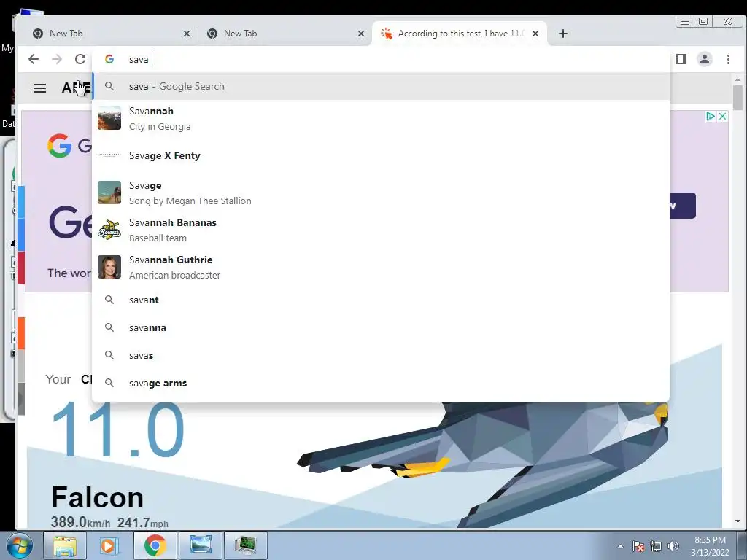Click the network tray icon

pyautogui.click(x=656, y=546)
